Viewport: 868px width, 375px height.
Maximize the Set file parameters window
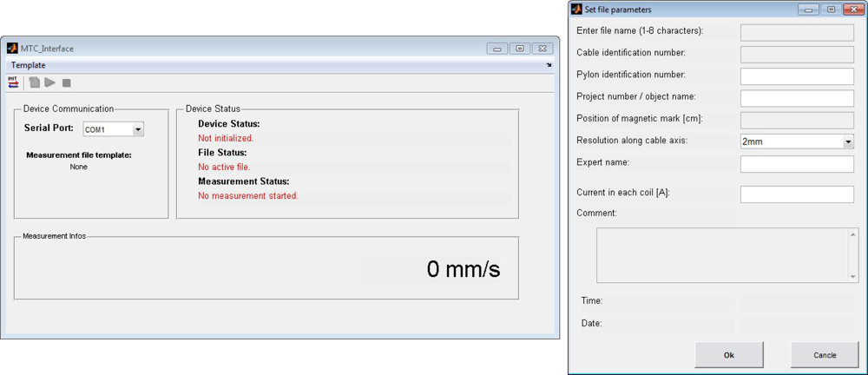831,10
